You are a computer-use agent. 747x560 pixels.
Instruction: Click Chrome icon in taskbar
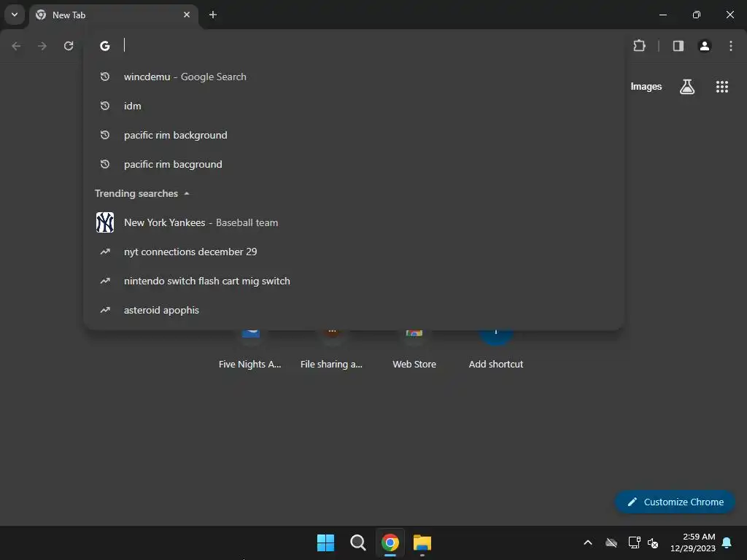[390, 542]
